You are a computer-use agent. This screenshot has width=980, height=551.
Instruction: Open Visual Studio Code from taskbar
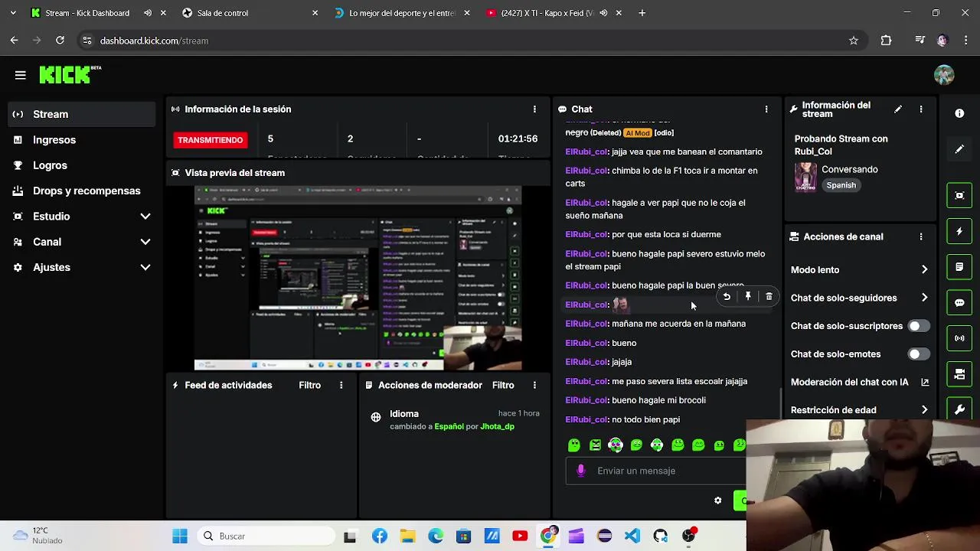[x=632, y=536]
